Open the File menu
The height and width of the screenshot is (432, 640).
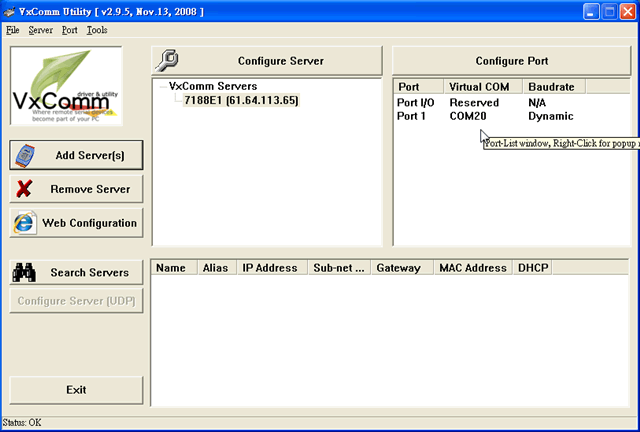point(13,30)
